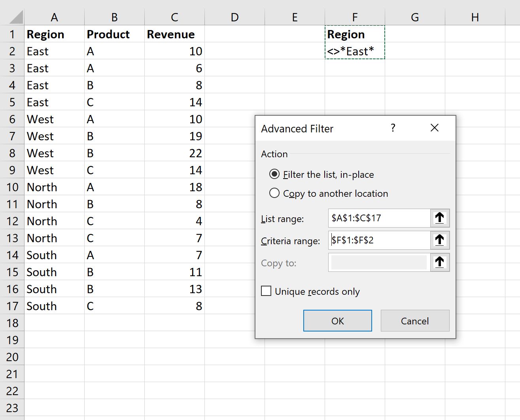Select the Copy to another location option
This screenshot has height=420, width=520.
[x=274, y=193]
